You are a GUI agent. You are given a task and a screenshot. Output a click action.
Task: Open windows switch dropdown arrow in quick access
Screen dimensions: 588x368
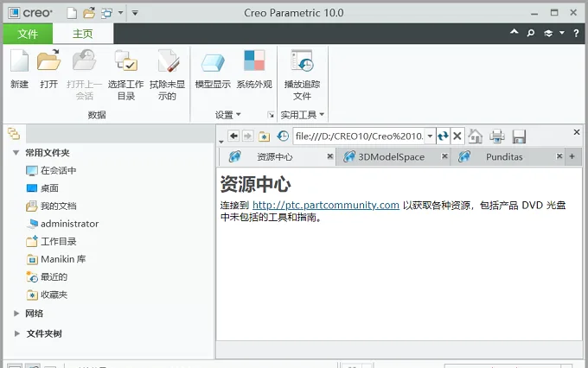[121, 13]
